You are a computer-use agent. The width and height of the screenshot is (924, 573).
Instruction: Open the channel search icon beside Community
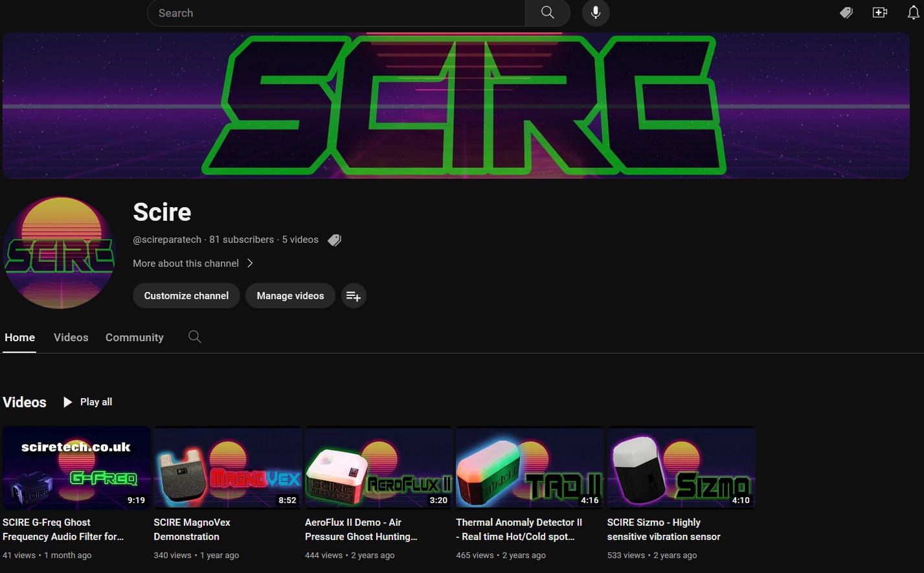[194, 337]
